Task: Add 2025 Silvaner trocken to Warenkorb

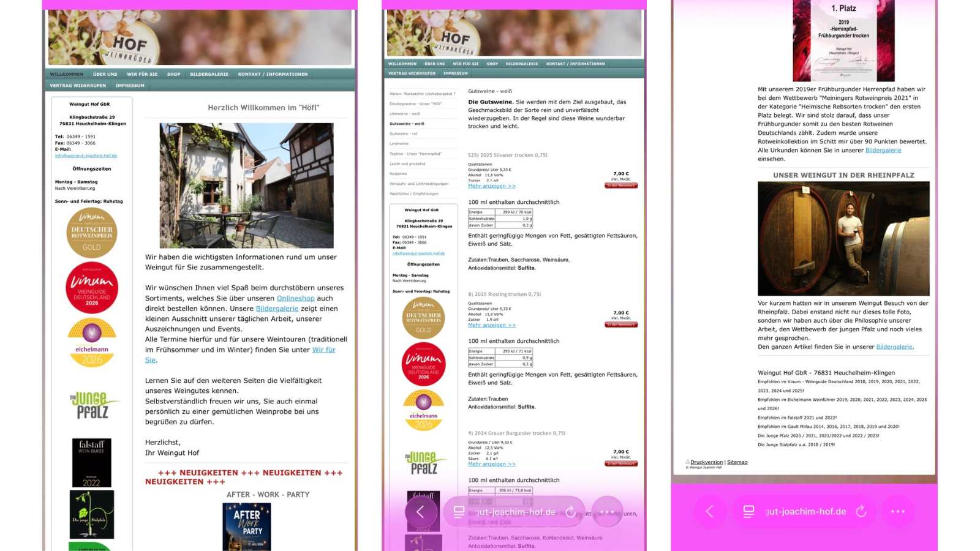Action: point(621,186)
